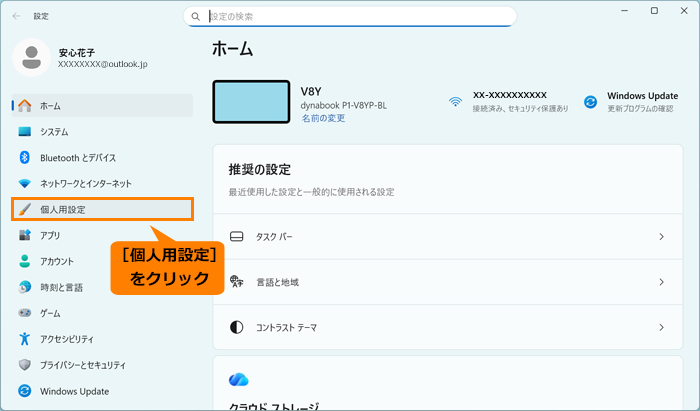Click the desktop preview thumbnail
This screenshot has height=411, width=700.
tap(251, 102)
